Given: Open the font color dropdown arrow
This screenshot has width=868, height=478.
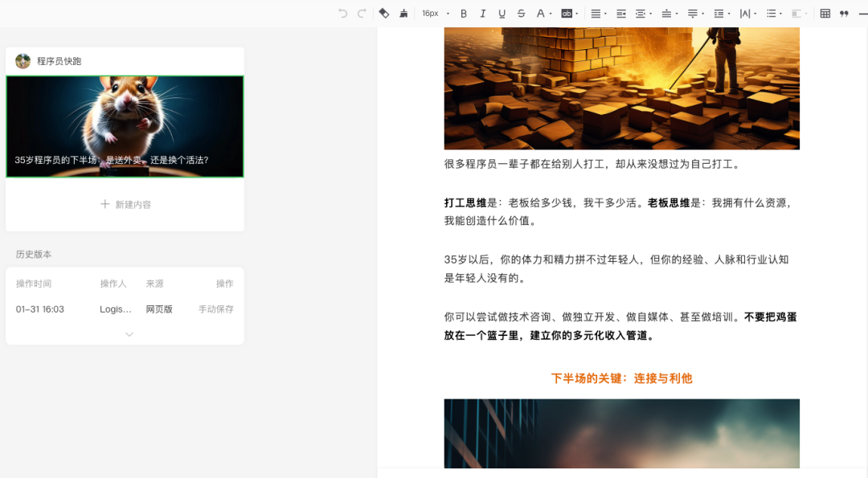Looking at the screenshot, I should point(551,14).
